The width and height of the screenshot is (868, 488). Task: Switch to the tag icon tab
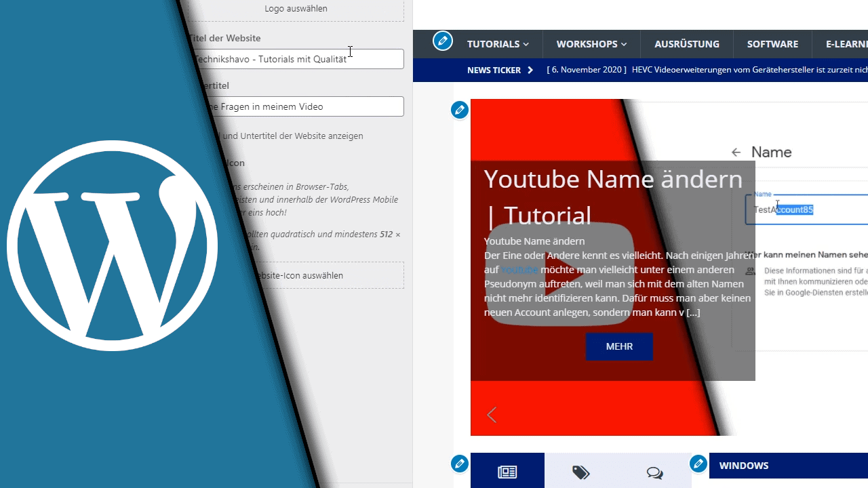(x=580, y=470)
